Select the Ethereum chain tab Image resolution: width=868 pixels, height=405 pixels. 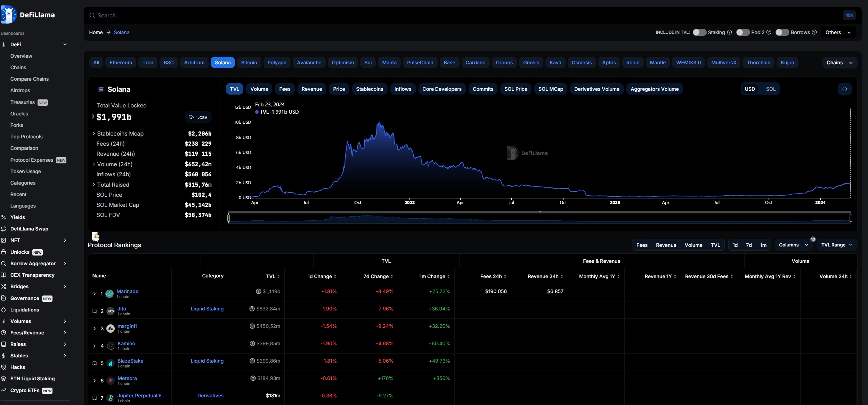tap(121, 63)
